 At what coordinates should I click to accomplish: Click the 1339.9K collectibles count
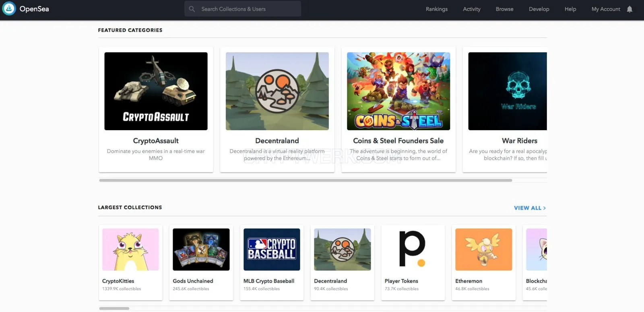[x=122, y=289]
